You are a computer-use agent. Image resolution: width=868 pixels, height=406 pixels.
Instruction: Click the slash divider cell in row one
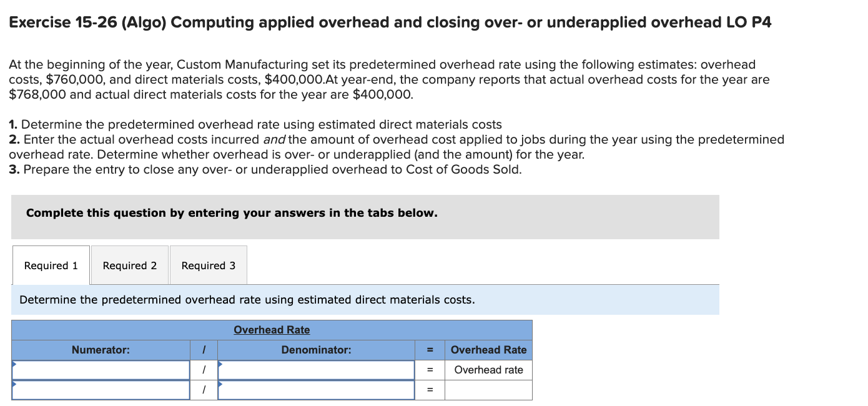tap(203, 369)
